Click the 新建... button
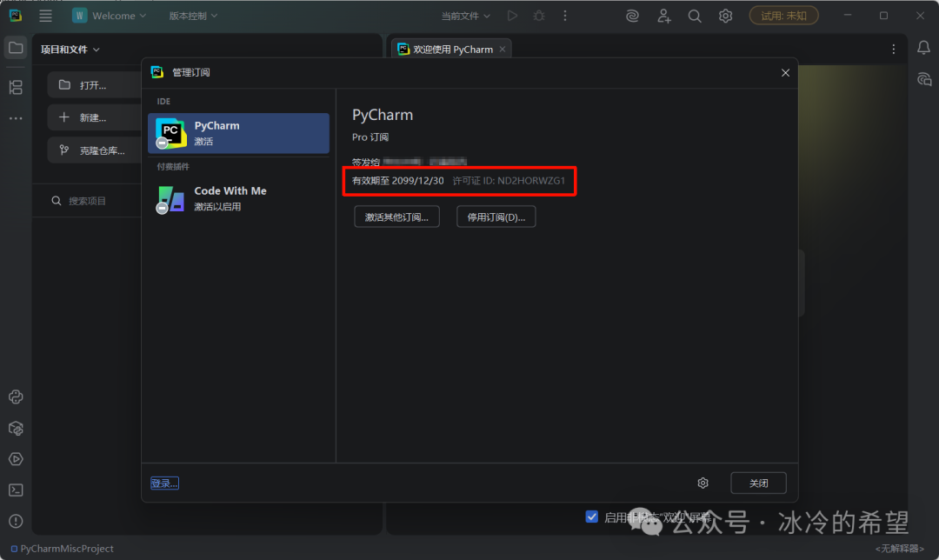Viewport: 939px width, 560px height. 95,117
